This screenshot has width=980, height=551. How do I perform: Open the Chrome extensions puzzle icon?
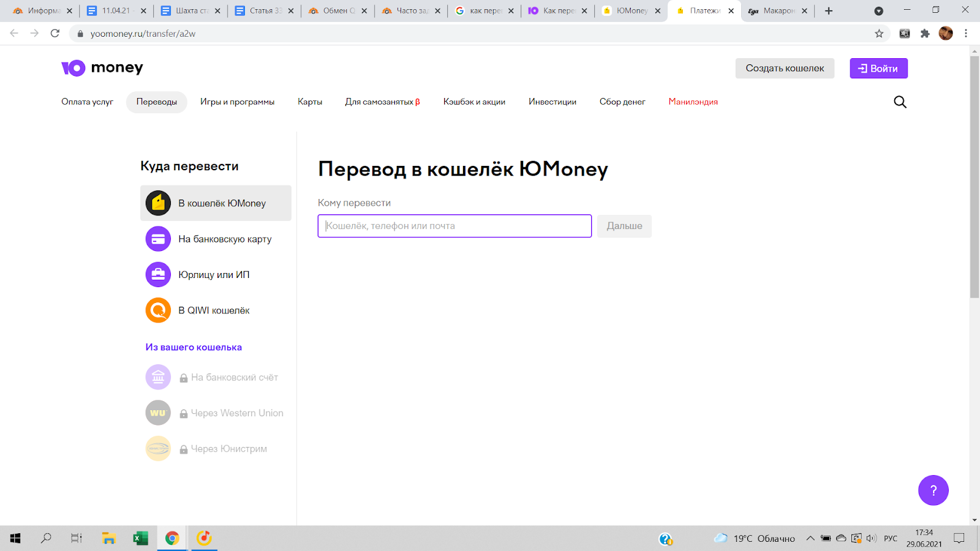point(925,34)
